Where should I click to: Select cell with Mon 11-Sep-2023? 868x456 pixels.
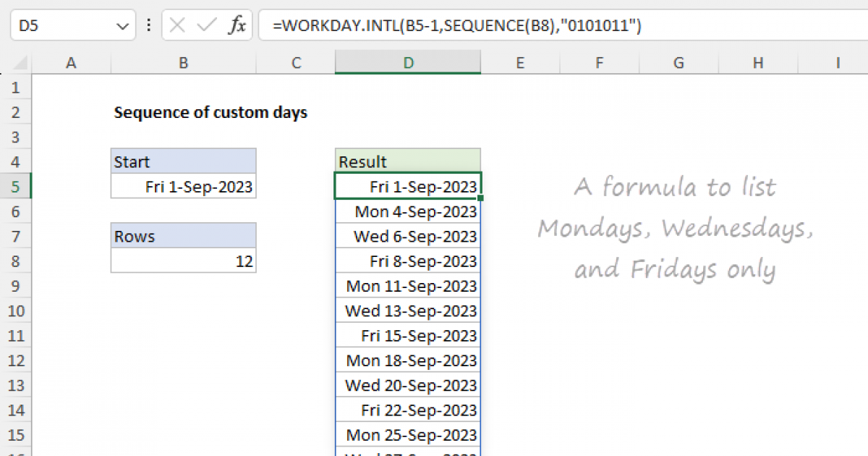tap(408, 286)
